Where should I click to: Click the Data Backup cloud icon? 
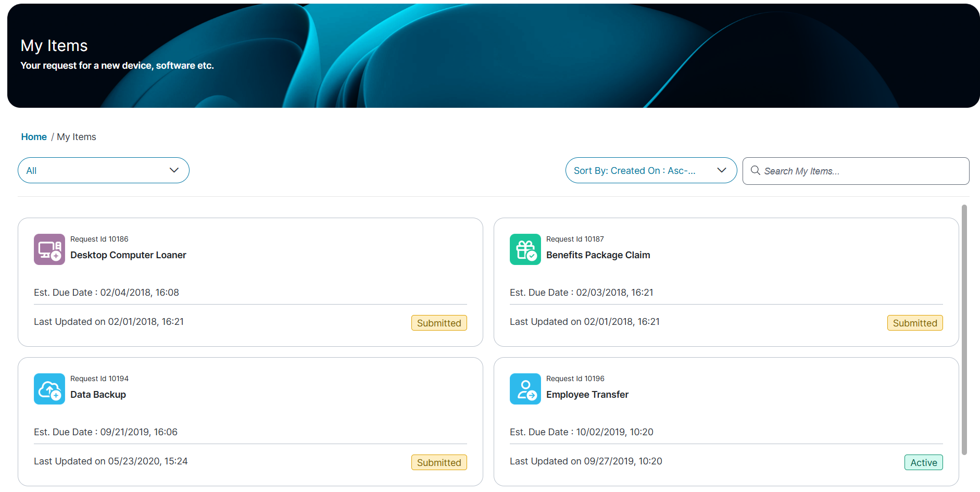pos(49,389)
